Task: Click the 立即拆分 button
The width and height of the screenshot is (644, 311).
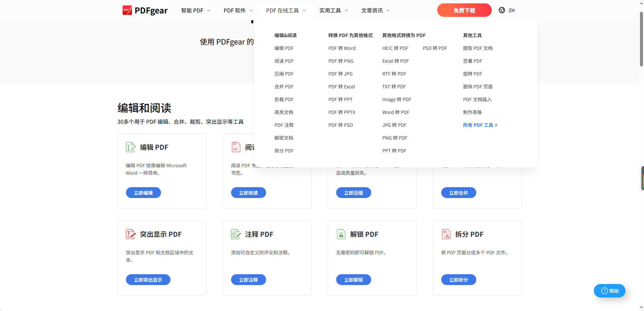Action: point(458,280)
